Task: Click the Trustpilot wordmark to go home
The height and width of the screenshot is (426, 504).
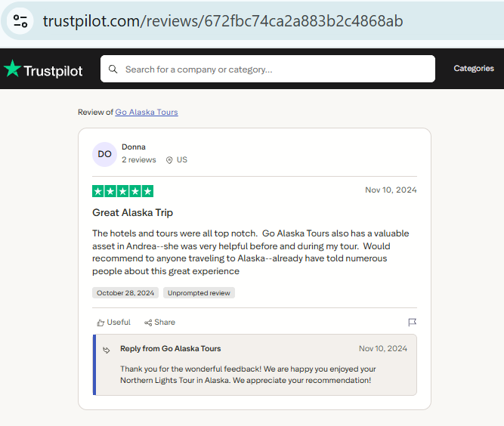Action: (x=54, y=71)
